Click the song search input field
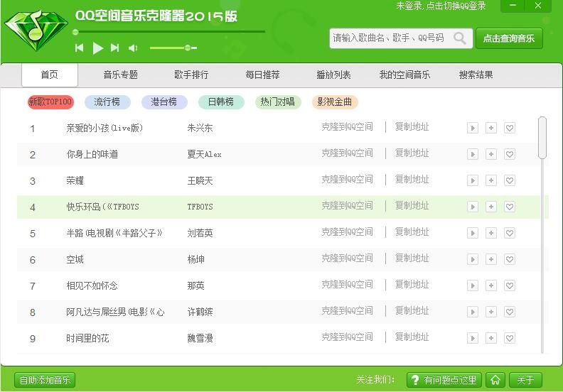 click(x=390, y=38)
